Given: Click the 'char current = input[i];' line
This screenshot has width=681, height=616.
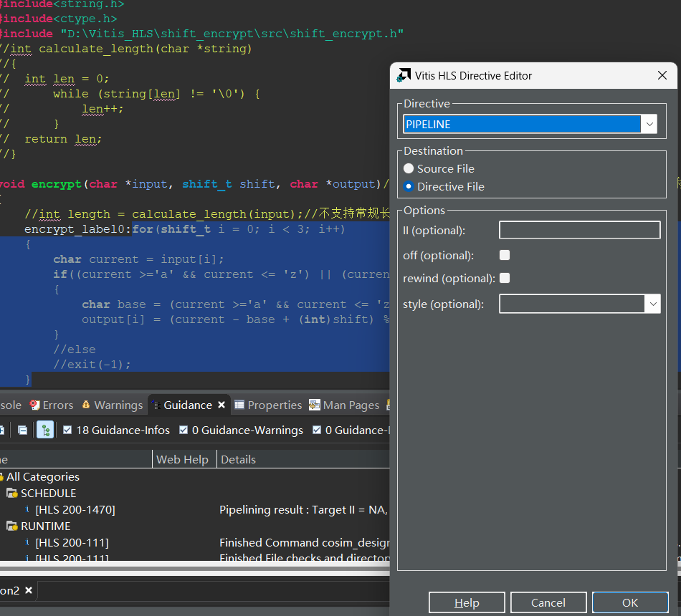Looking at the screenshot, I should click(x=138, y=259).
